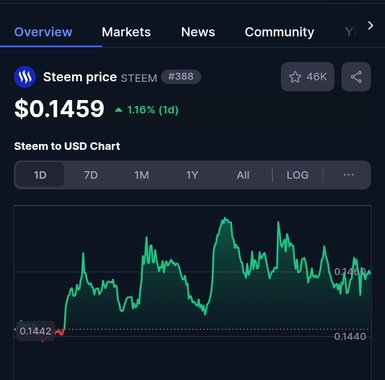Add Steem to watchlist with star button

(308, 77)
